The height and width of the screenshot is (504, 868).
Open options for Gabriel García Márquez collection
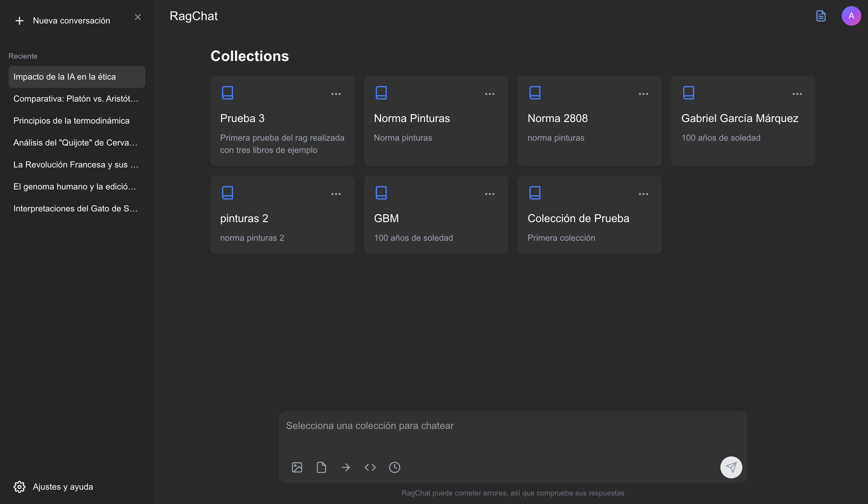pos(797,94)
